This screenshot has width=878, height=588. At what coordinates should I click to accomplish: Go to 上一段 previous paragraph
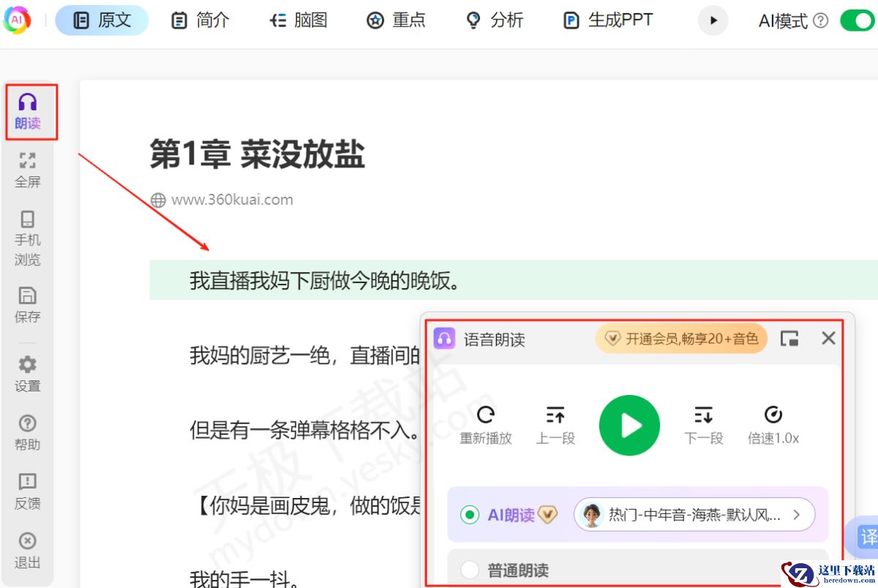(x=556, y=425)
